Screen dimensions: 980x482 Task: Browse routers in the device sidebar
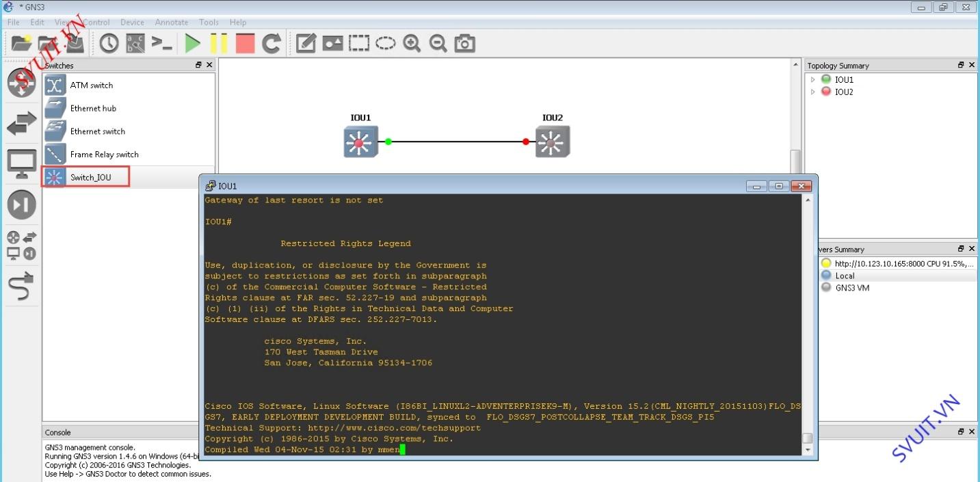pyautogui.click(x=22, y=83)
